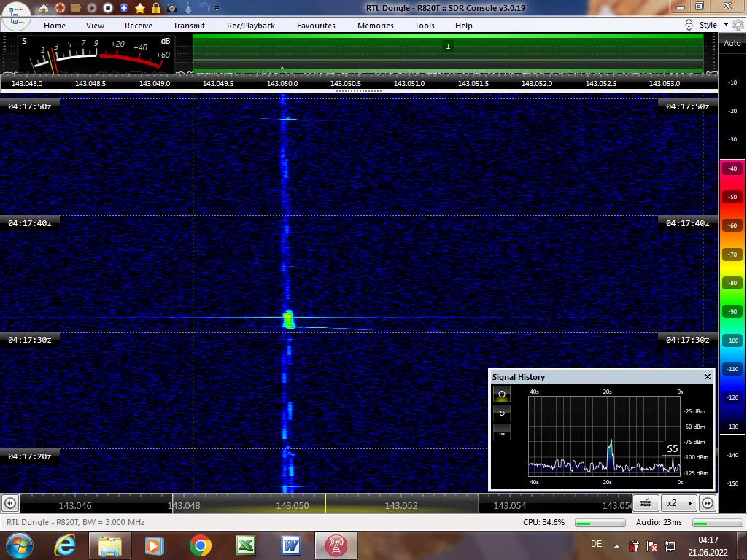747x560 pixels.
Task: Expand the quick access toolbar customize arrow
Action: (x=217, y=9)
